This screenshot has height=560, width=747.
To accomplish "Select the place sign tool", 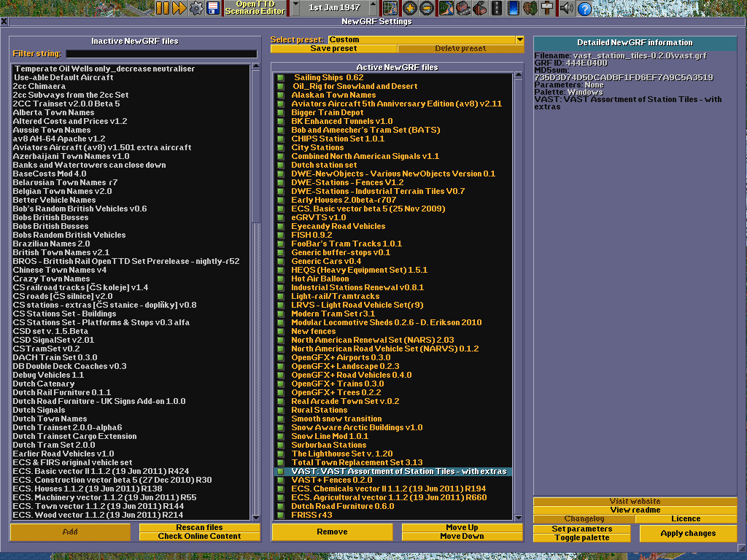I will (547, 8).
